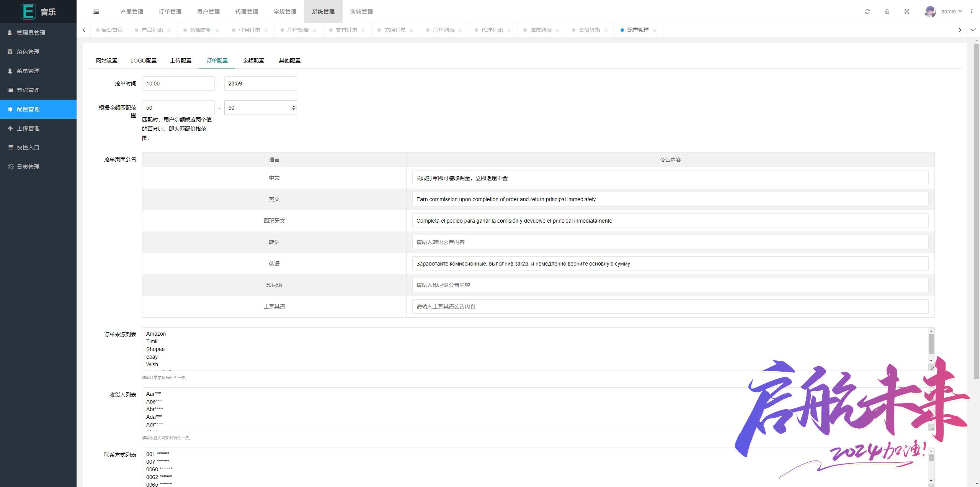
Task: Open the 产品管理 top menu
Action: tap(132, 11)
